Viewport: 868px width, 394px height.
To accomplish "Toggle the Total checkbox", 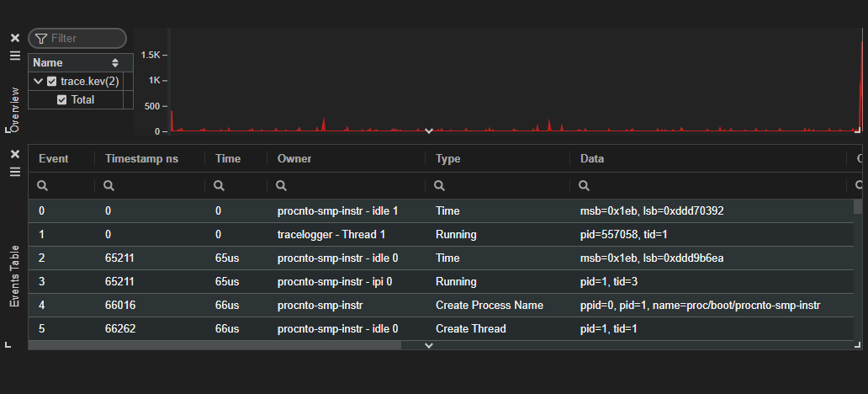I will pos(62,100).
